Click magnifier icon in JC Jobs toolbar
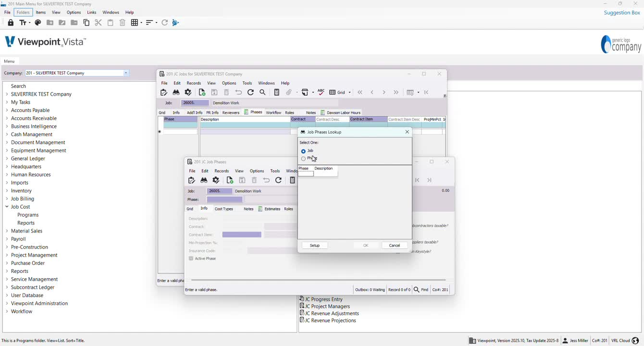 click(263, 92)
